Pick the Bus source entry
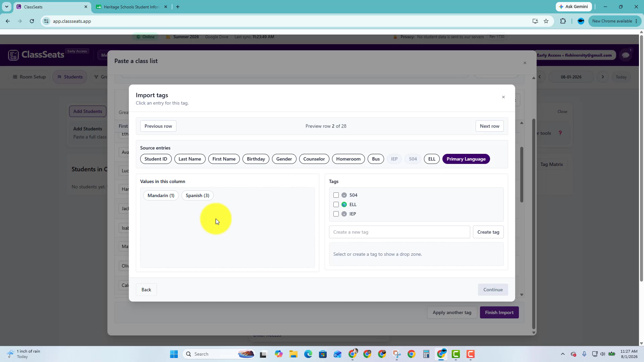Image resolution: width=644 pixels, height=362 pixels. 376,159
